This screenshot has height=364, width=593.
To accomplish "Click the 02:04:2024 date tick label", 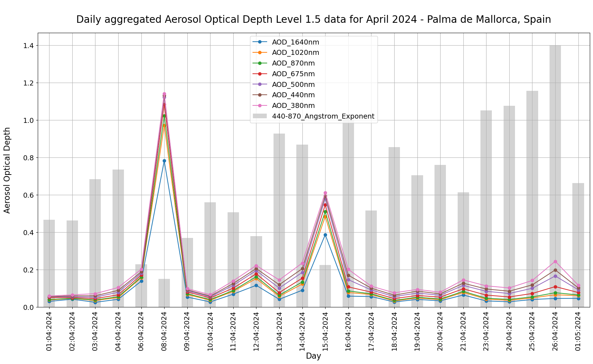I will (72, 331).
